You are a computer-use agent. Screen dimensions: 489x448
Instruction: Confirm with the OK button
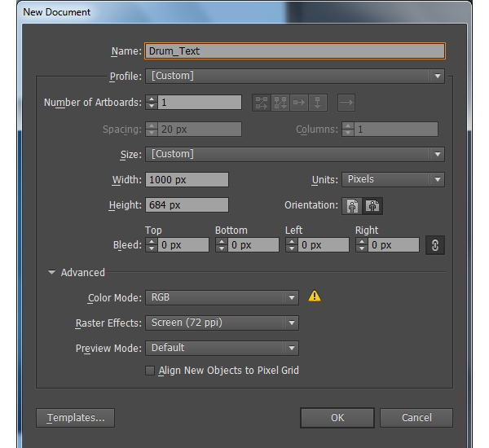tap(337, 418)
